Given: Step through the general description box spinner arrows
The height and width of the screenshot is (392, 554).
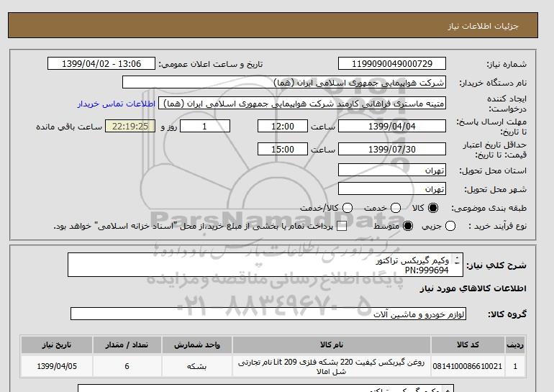Looking at the screenshot, I should pos(457,260).
